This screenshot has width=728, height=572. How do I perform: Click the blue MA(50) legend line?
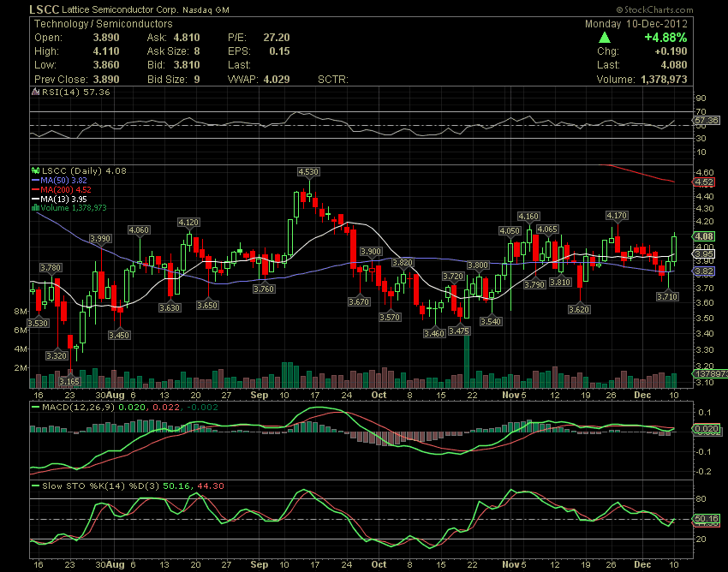click(x=35, y=180)
